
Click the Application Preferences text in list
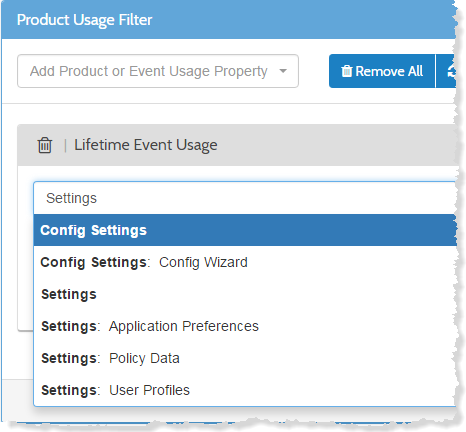(184, 326)
